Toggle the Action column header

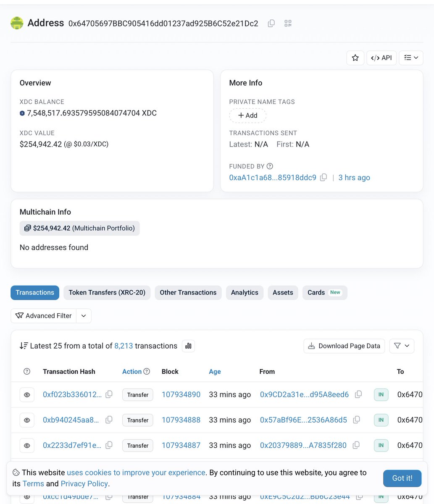[x=132, y=372]
